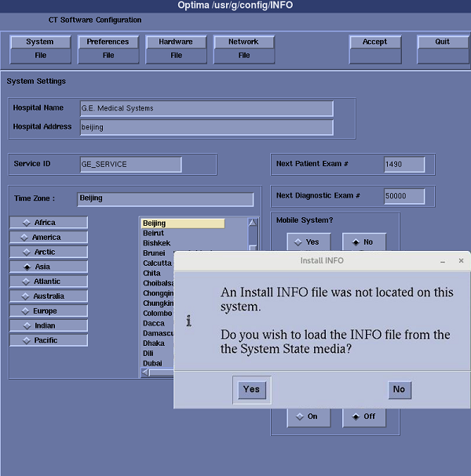471x476 pixels.
Task: Click the Hospital Name input field
Action: pos(206,108)
